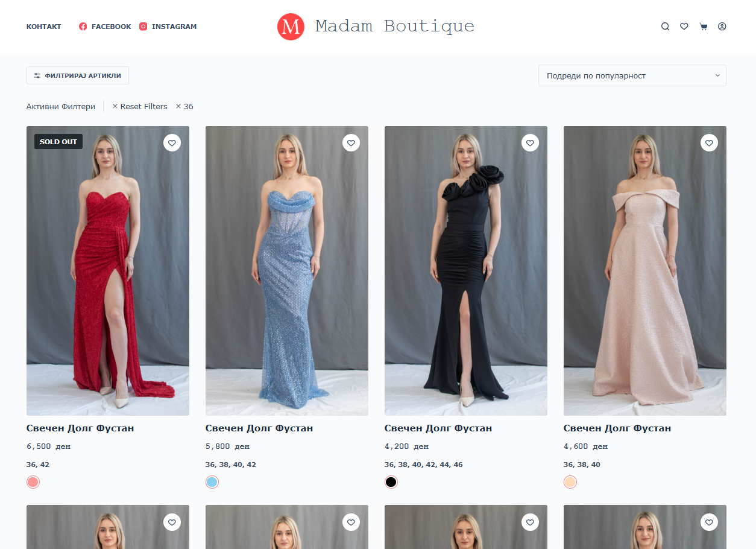
Task: Click the sizes '36, 38, 40, 42, 44, 46' text
Action: (424, 465)
